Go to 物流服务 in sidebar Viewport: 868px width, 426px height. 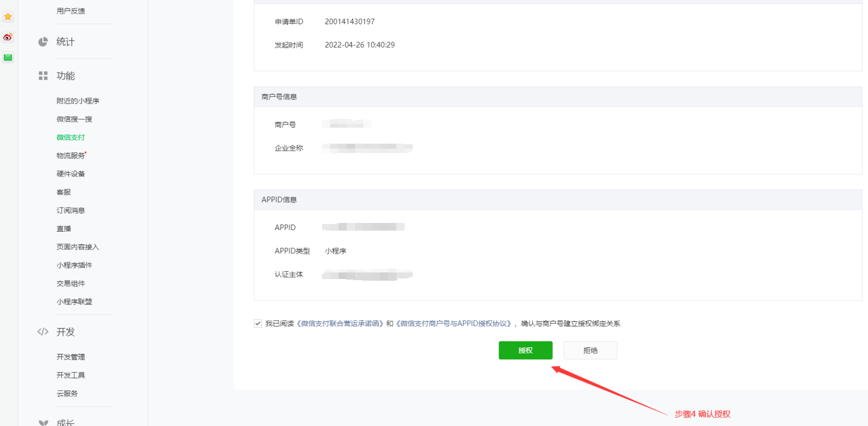coord(70,156)
